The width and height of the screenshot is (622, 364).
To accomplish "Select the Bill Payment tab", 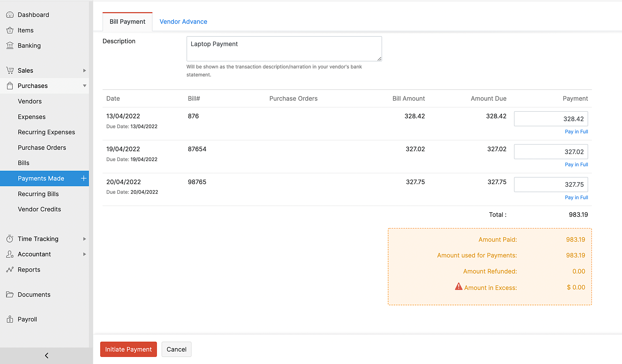I will [x=127, y=22].
